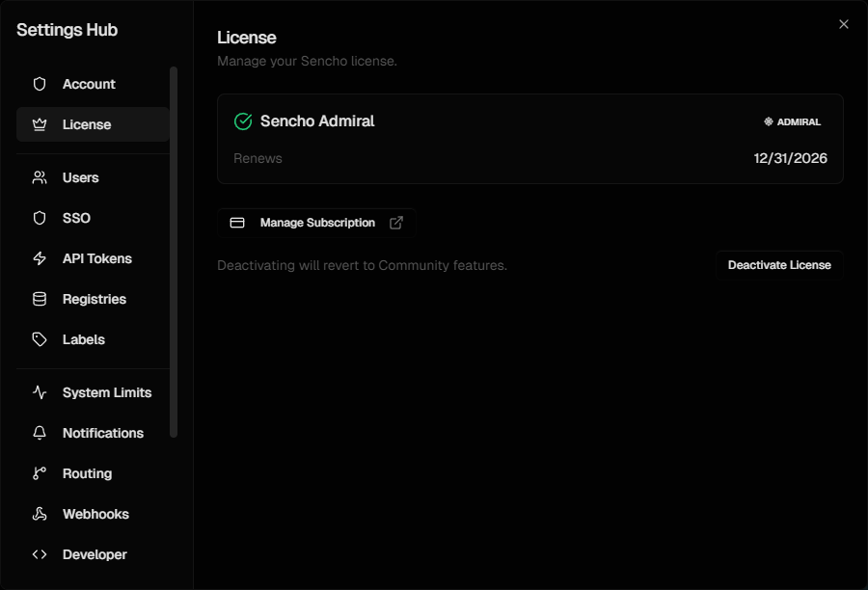Open Developer settings
Image resolution: width=868 pixels, height=590 pixels.
pyautogui.click(x=93, y=554)
